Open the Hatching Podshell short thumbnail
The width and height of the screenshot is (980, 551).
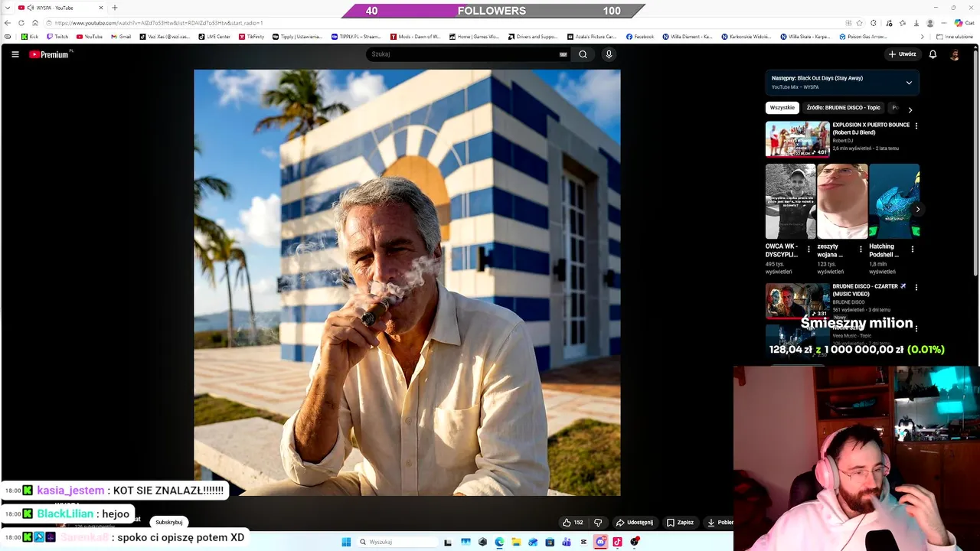(894, 201)
